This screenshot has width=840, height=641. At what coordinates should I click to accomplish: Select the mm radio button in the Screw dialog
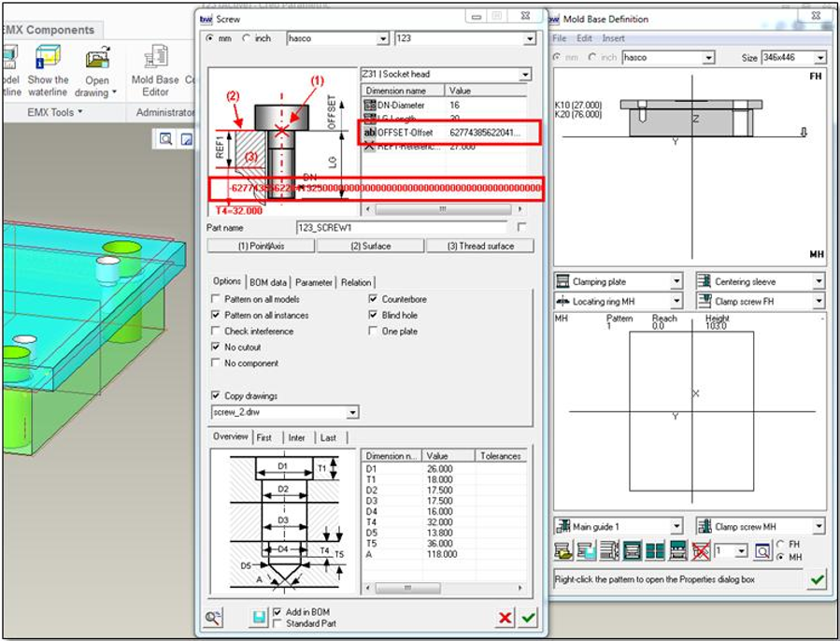[210, 38]
